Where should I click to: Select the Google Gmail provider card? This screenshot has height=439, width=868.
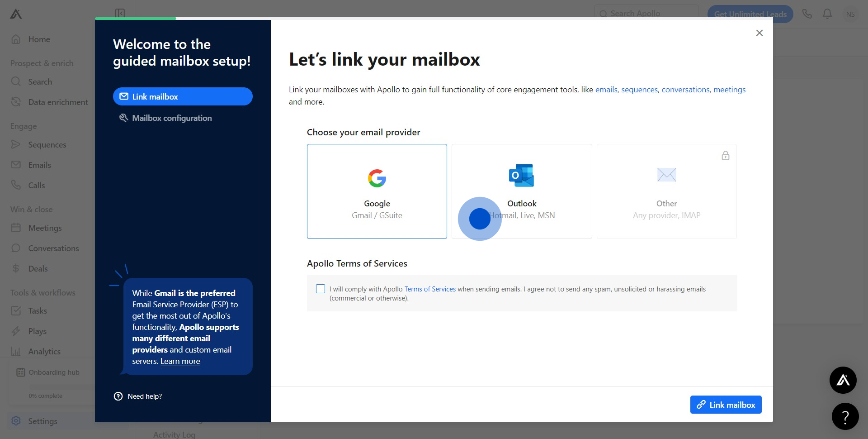[x=377, y=191]
